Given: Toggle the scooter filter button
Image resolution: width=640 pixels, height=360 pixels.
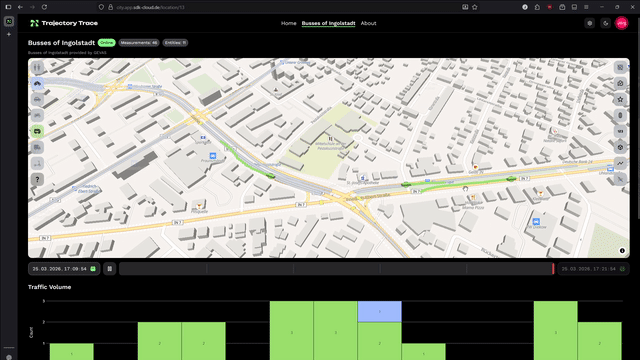Looking at the screenshot, I should (37, 163).
